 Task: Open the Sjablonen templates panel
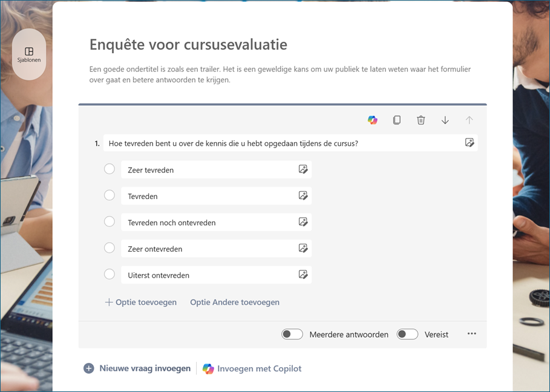[29, 54]
